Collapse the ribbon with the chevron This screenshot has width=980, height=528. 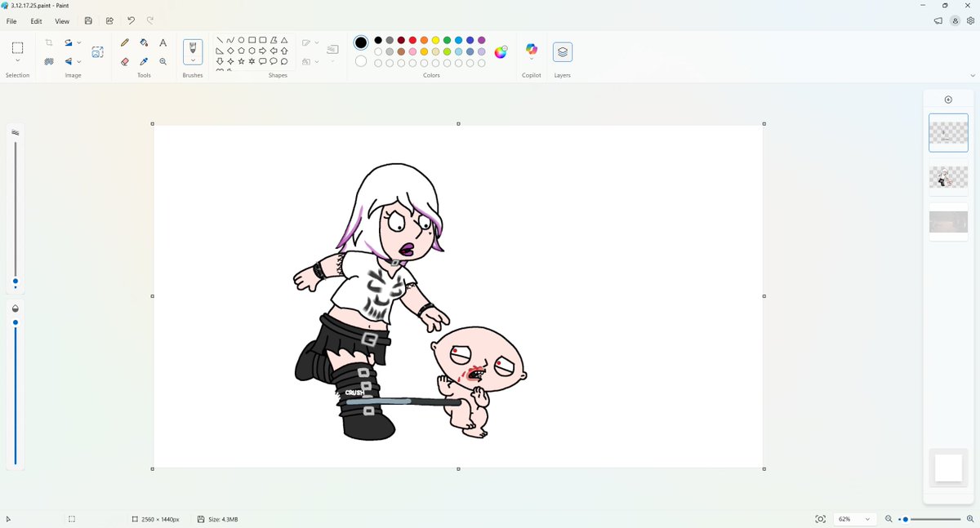click(x=972, y=75)
